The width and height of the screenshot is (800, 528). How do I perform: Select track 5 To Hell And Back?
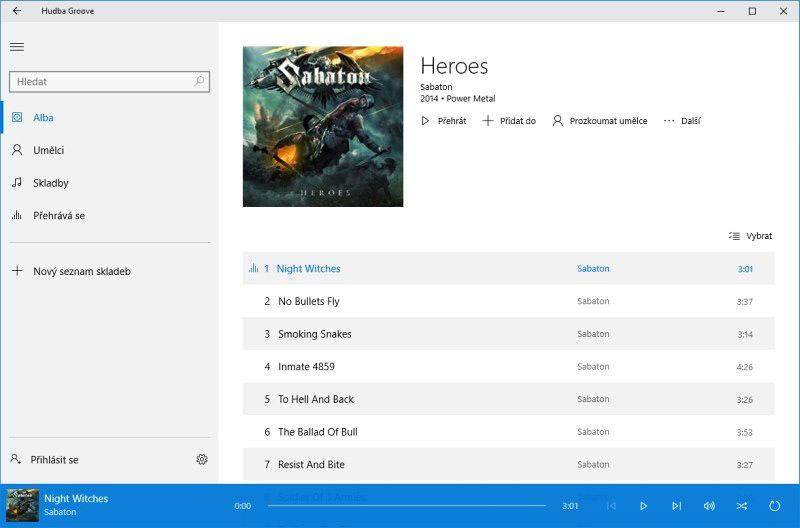(509, 399)
